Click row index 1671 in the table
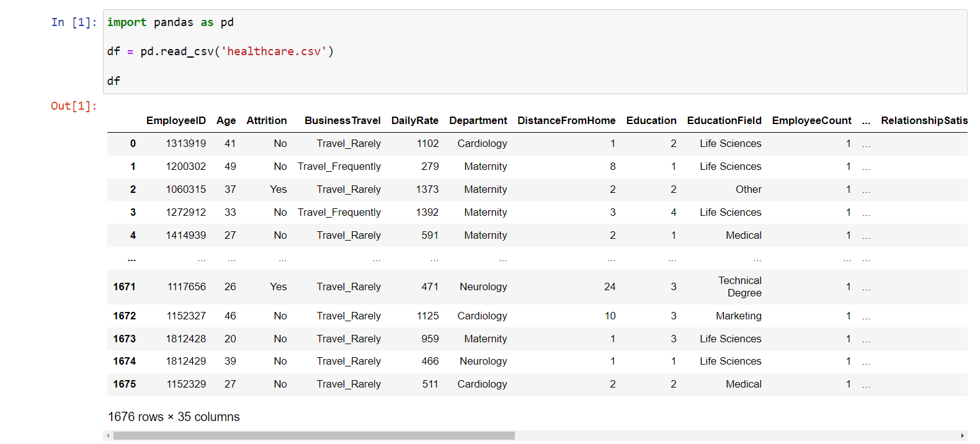This screenshot has width=980, height=444. (x=124, y=286)
